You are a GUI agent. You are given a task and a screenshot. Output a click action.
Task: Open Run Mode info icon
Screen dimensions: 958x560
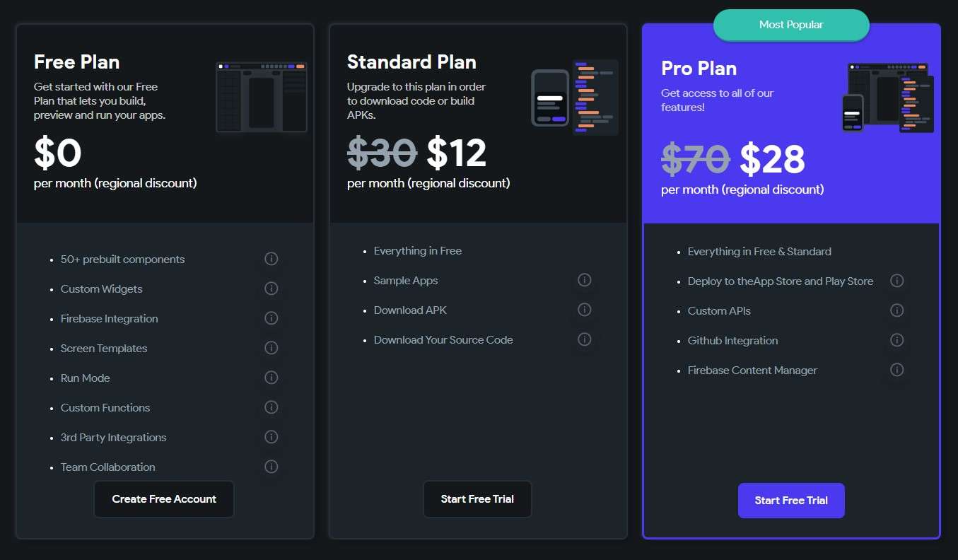[271, 378]
